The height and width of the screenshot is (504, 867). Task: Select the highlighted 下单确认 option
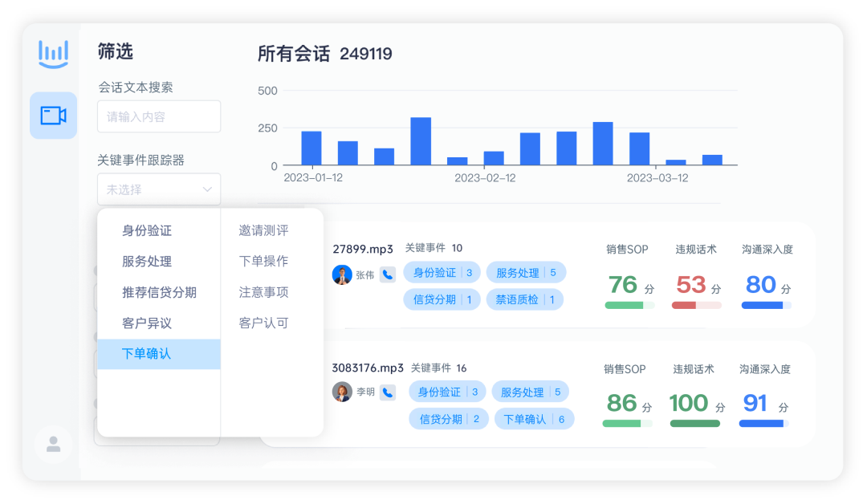[159, 354]
